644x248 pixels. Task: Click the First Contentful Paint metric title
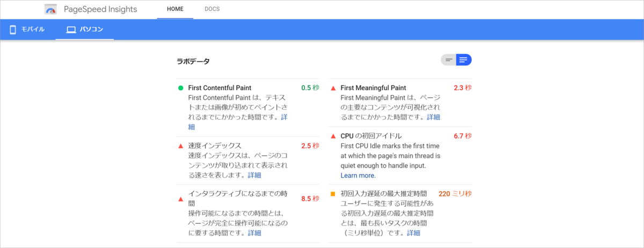click(x=220, y=87)
